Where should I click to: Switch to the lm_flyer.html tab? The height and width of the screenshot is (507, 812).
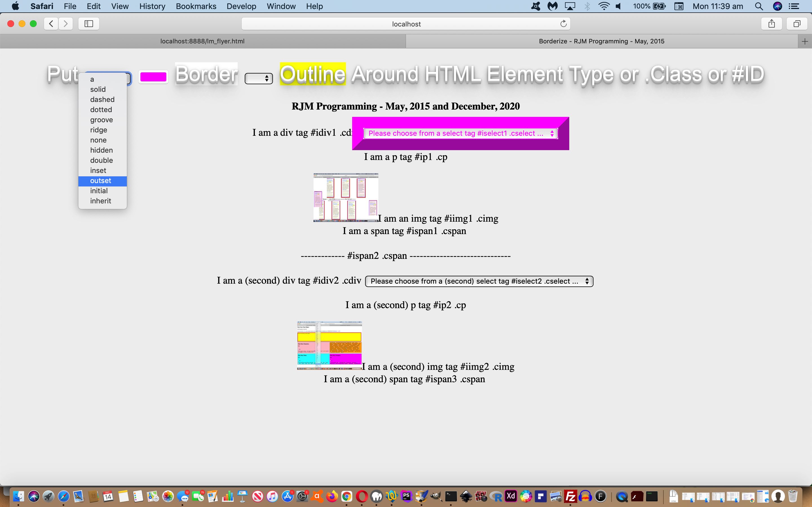click(x=202, y=41)
